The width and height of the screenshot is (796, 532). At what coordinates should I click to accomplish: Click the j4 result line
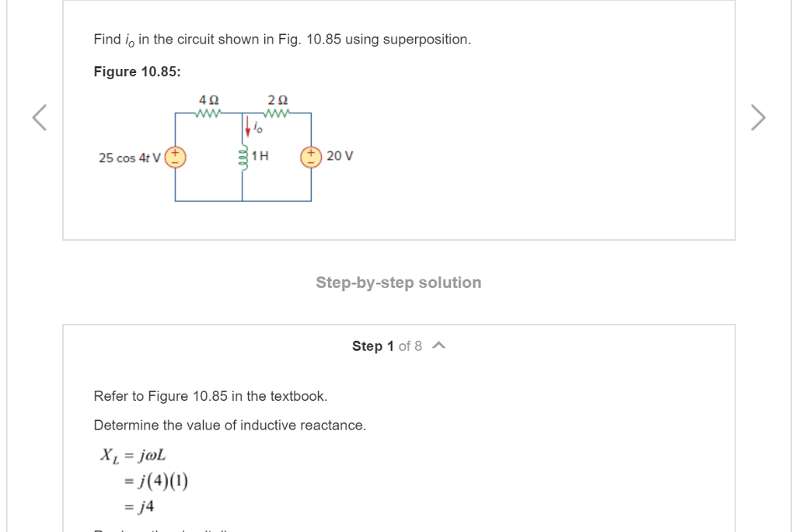point(138,506)
